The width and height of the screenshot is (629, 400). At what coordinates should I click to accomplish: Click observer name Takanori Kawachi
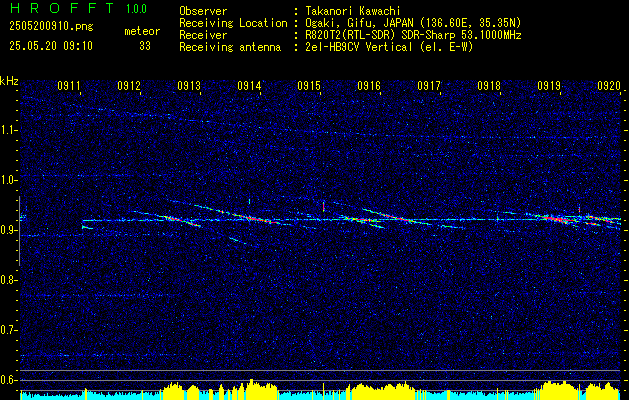[x=352, y=11]
